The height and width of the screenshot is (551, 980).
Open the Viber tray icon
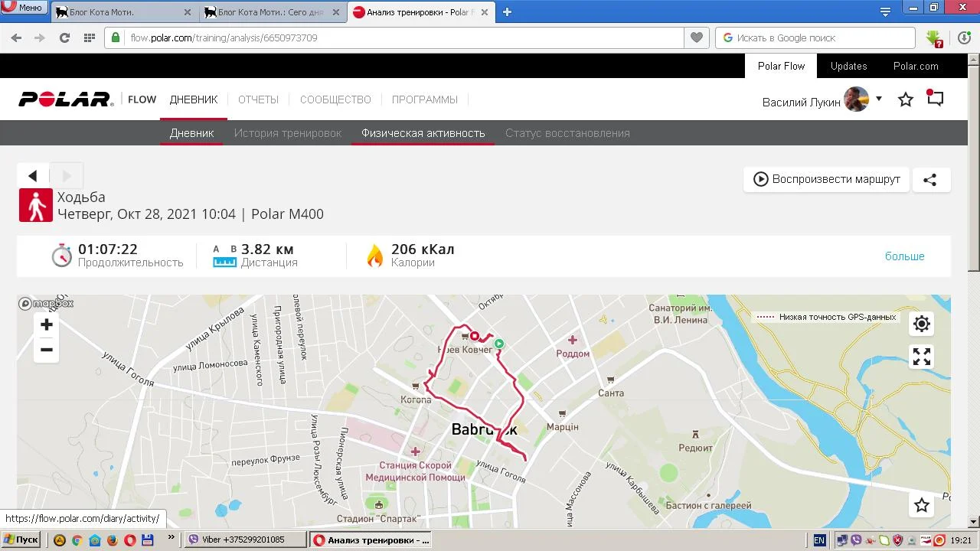pos(856,540)
